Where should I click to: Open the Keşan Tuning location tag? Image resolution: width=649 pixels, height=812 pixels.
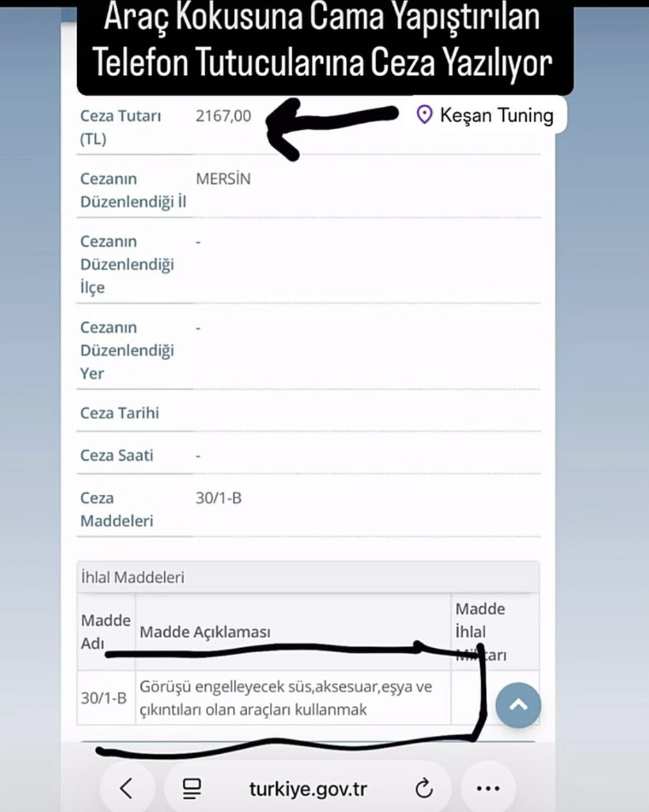[x=496, y=115]
